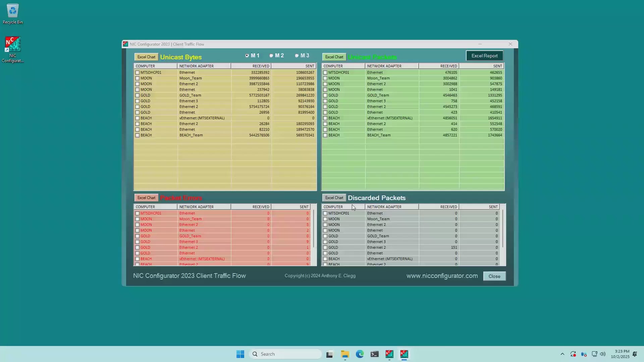Sort Unicast Packets by RECEIVED column header
Screen dimensions: 644x362
[439, 66]
